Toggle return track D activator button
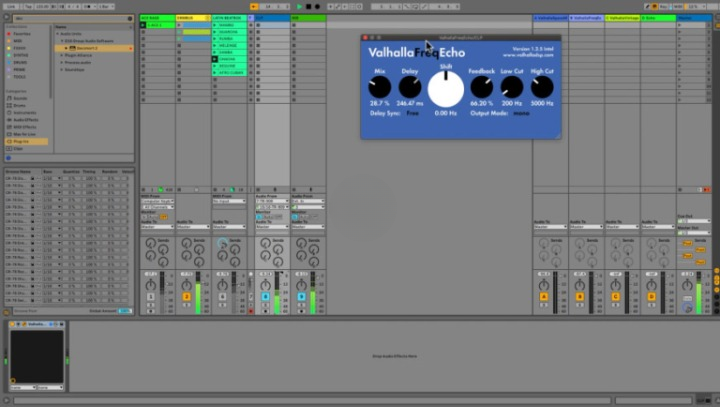 [651, 297]
